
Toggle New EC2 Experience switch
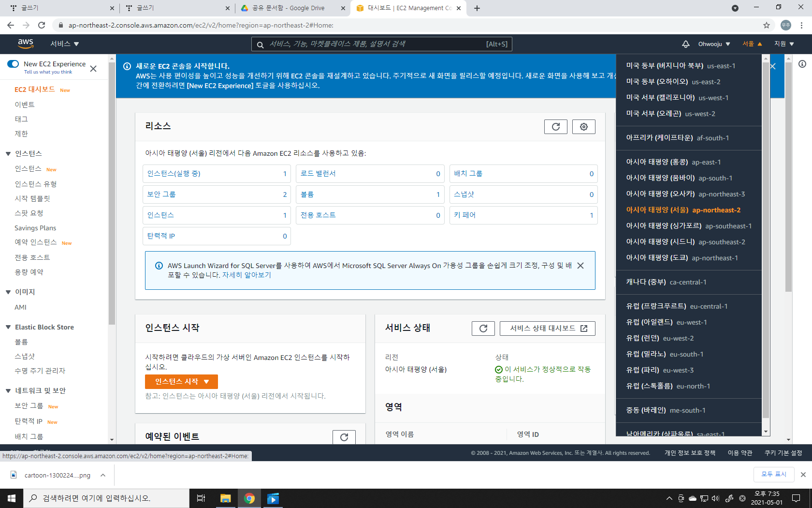pos(13,64)
